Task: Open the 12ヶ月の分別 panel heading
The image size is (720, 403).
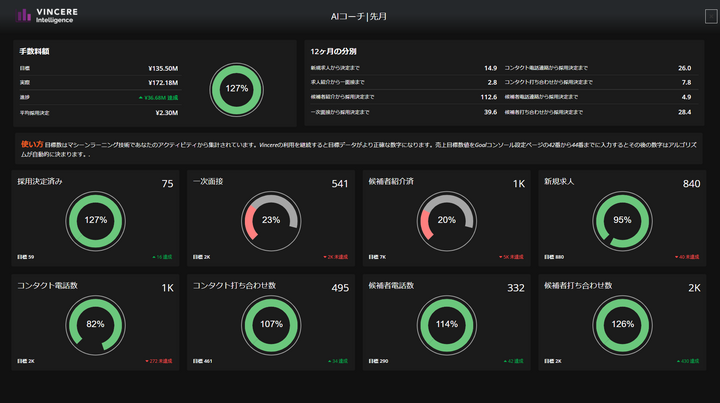Action: click(333, 50)
